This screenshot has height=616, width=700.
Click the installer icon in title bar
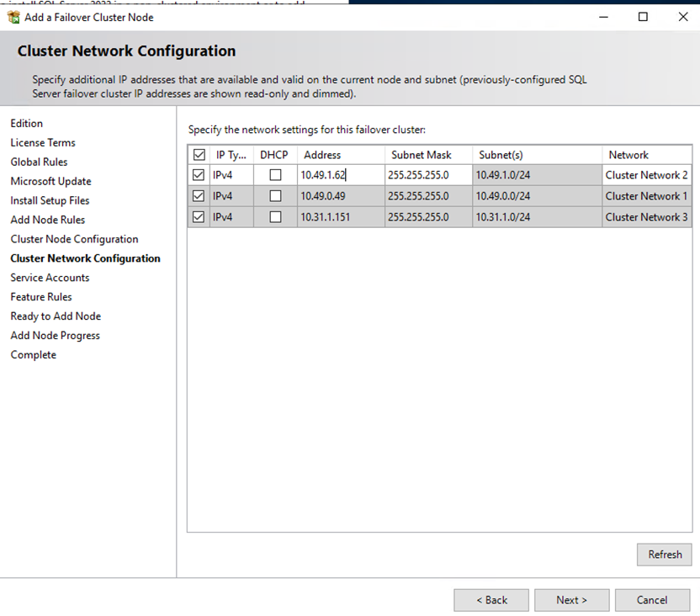point(13,17)
